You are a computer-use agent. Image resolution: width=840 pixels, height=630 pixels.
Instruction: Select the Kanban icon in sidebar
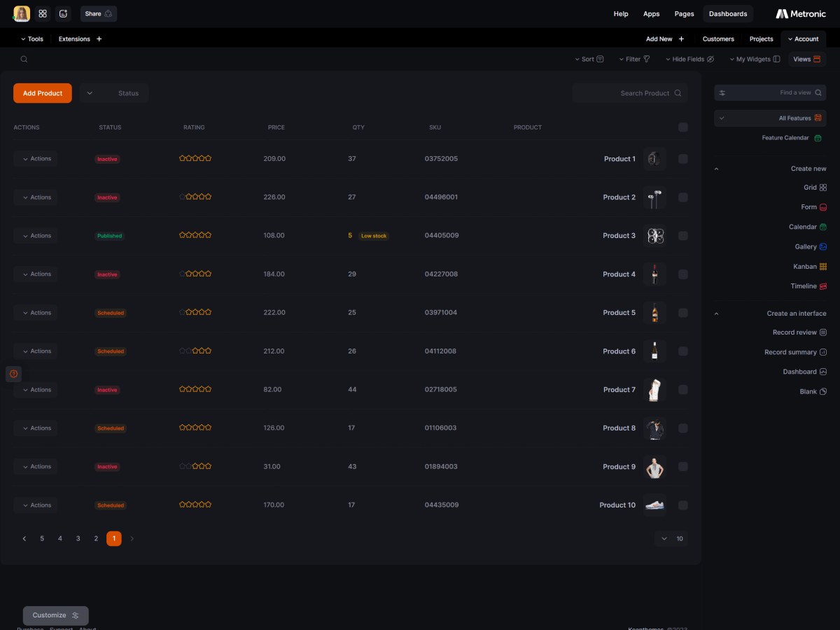[823, 267]
